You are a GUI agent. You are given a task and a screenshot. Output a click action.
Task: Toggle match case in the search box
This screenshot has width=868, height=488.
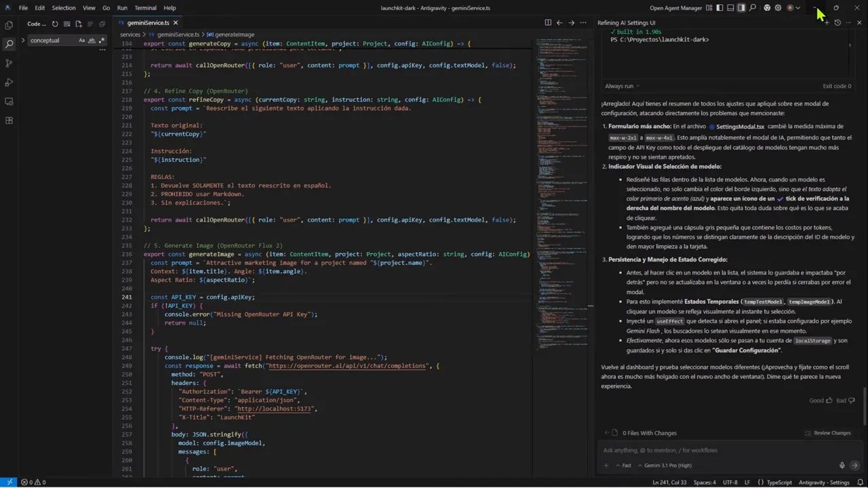coord(82,41)
